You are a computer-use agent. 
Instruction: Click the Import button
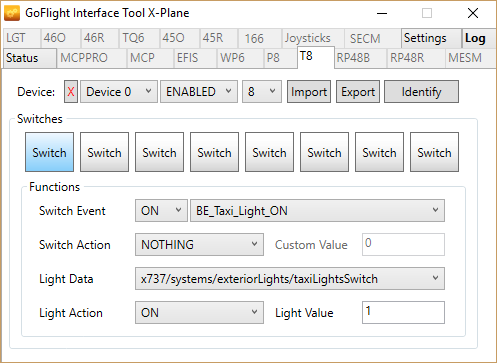pyautogui.click(x=309, y=91)
